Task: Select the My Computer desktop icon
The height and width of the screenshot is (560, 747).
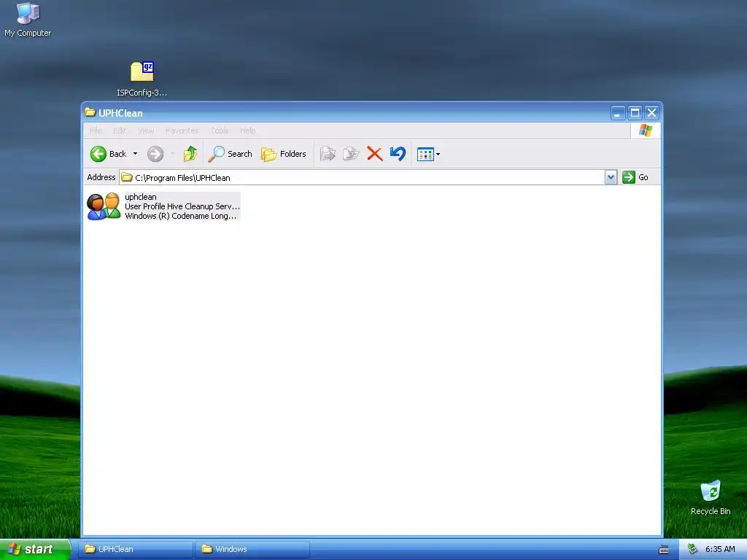Action: (28, 20)
